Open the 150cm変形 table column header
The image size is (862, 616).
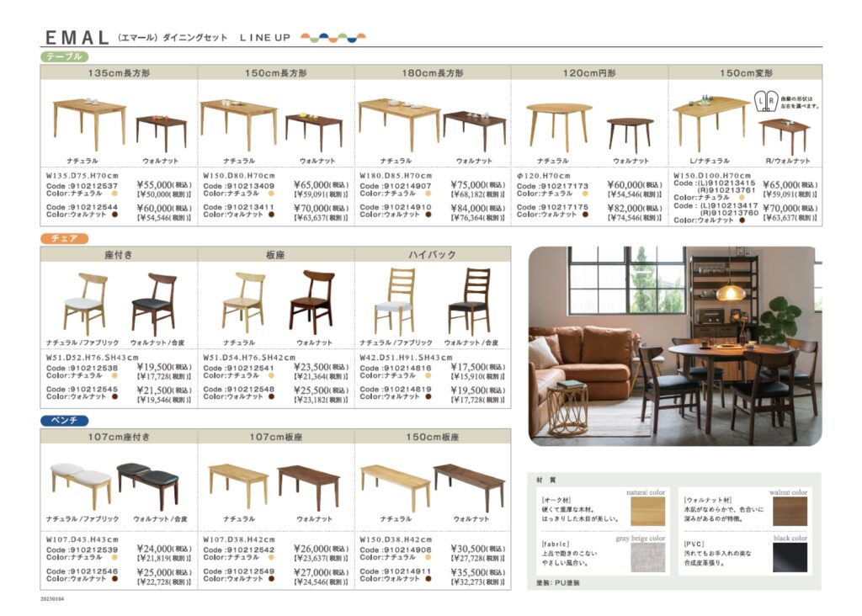tap(746, 72)
